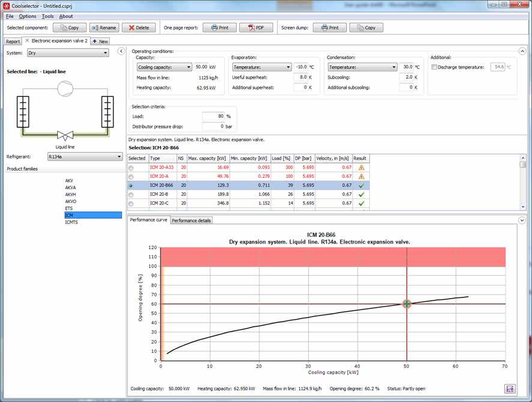The height and width of the screenshot is (402, 532).
Task: Copy the selected component
Action: pyautogui.click(x=70, y=28)
